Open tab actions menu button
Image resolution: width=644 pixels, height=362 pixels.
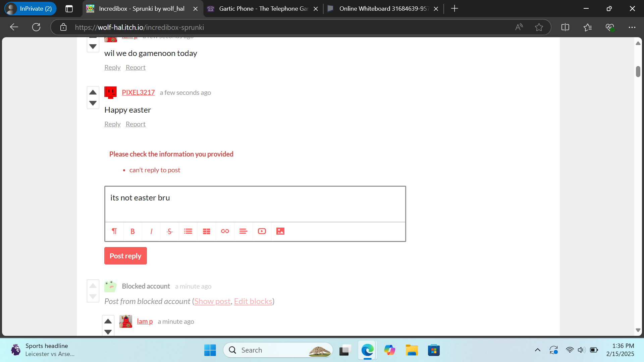pos(69,9)
